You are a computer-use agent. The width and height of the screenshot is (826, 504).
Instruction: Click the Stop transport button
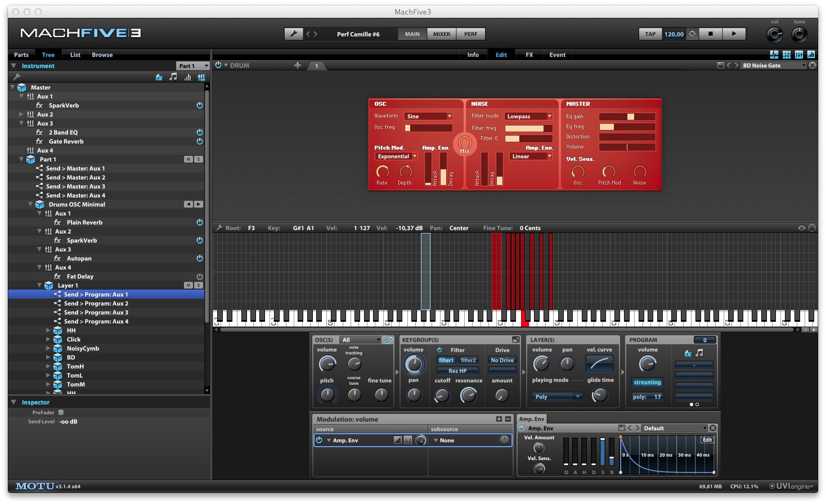(710, 34)
